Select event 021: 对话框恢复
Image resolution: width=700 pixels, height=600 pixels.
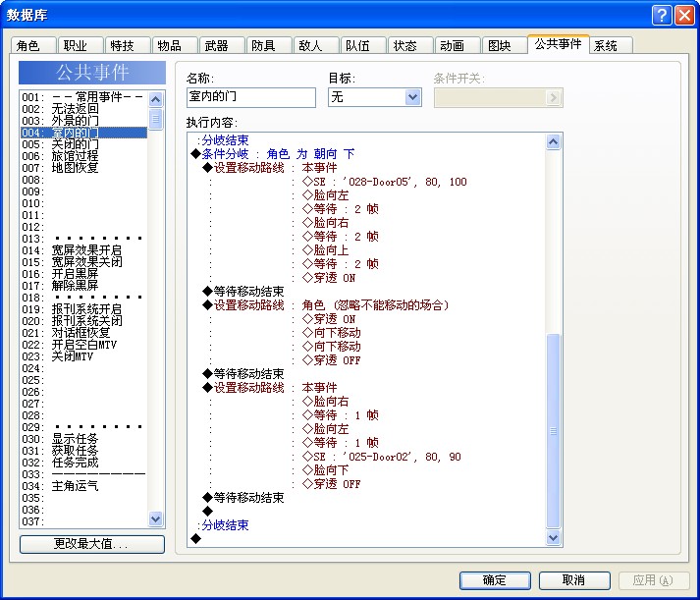click(83, 333)
